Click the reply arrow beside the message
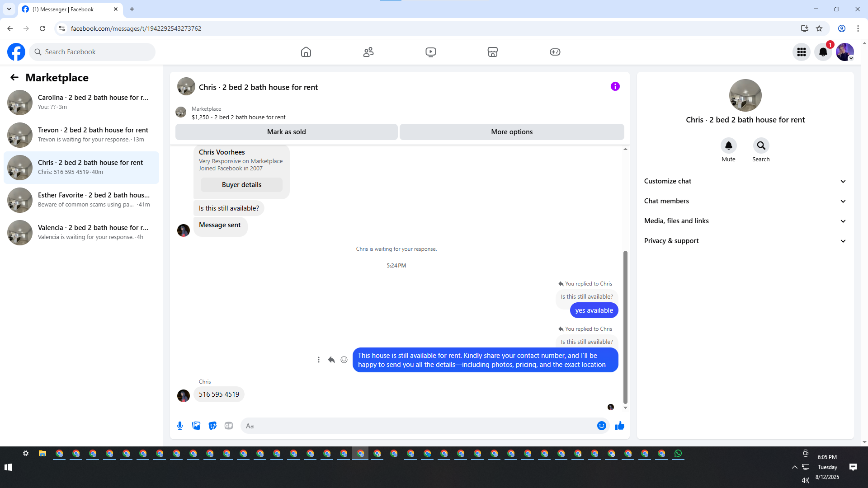The height and width of the screenshot is (488, 868). [331, 360]
